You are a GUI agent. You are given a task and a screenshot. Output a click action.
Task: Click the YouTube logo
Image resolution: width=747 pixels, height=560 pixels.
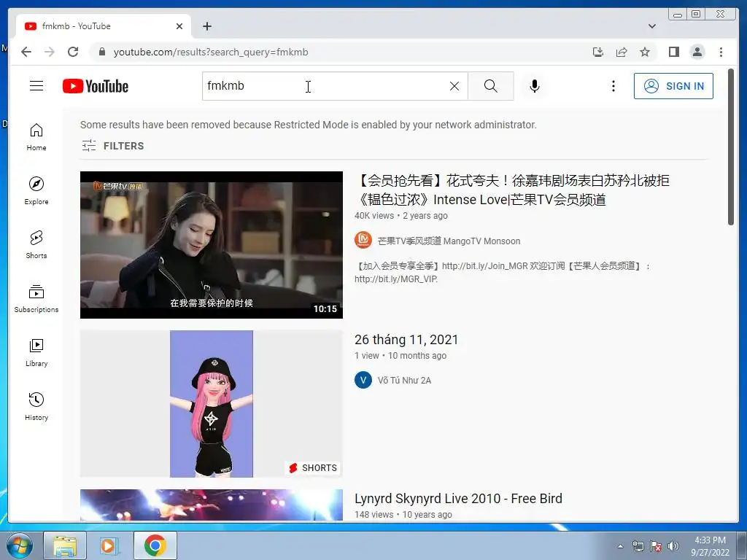[x=96, y=86]
